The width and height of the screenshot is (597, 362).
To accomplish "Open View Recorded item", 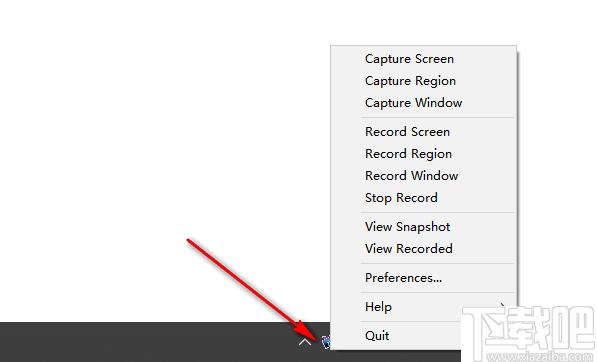I will click(423, 249).
